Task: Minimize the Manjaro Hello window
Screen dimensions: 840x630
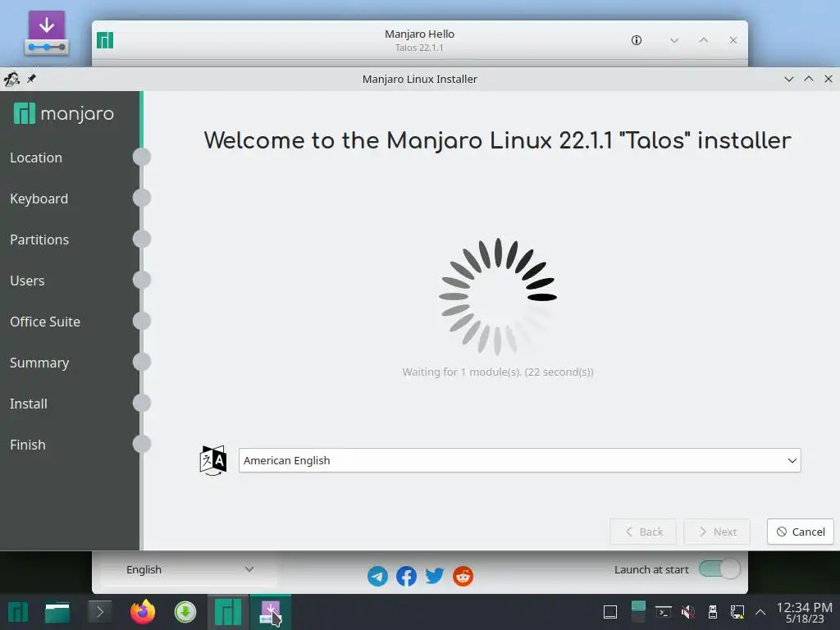Action: [674, 40]
